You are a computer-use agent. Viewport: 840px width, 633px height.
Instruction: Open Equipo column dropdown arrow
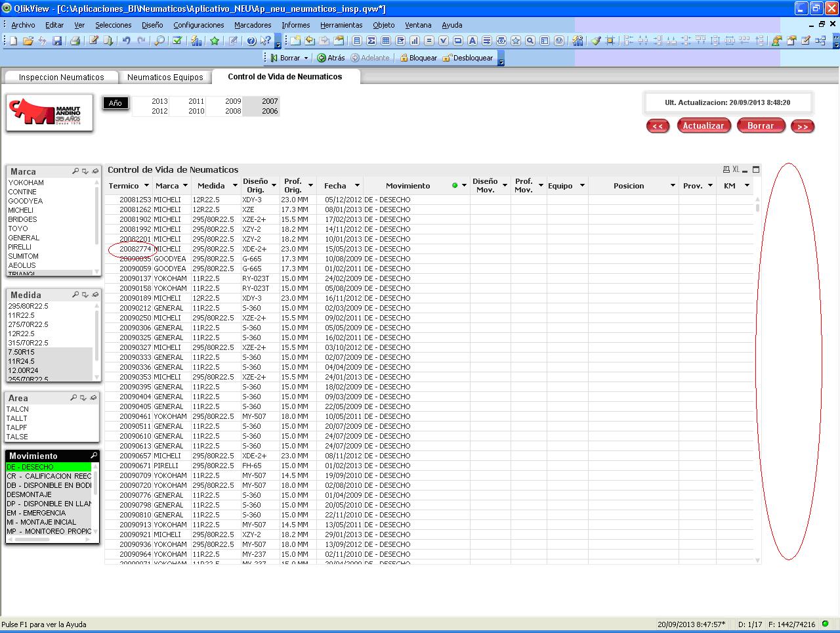coord(581,186)
